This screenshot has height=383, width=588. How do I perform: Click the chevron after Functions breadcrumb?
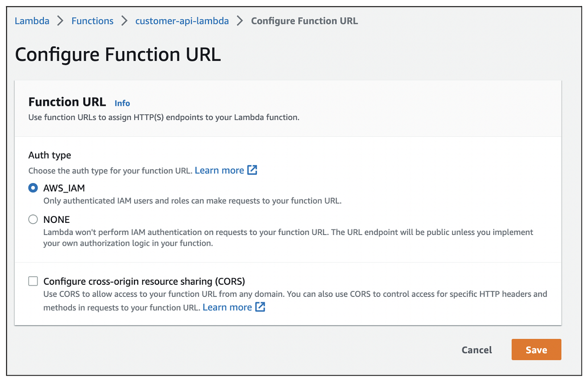coord(124,21)
